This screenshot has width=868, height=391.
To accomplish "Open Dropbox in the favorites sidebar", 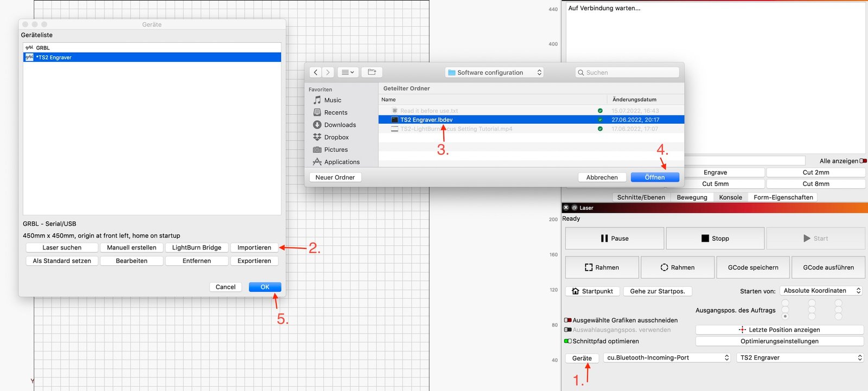I will coord(336,137).
